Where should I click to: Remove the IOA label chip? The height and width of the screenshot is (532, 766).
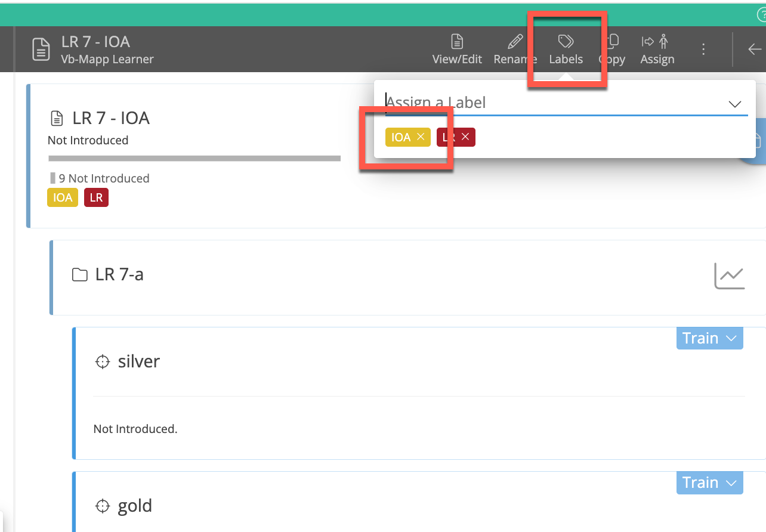[421, 137]
